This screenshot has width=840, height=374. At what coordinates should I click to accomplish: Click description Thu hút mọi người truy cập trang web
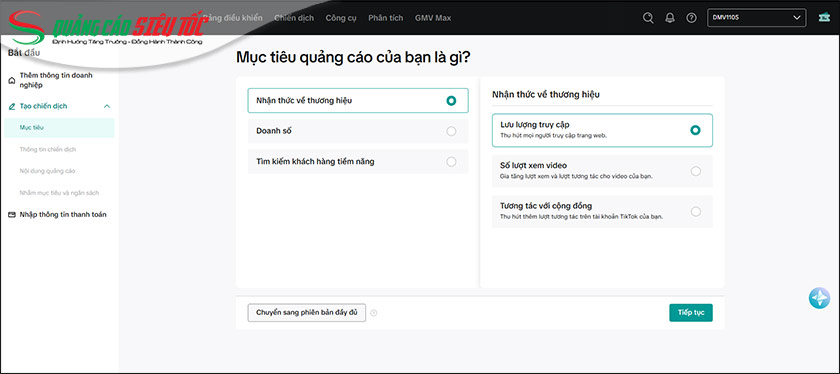[x=553, y=136]
